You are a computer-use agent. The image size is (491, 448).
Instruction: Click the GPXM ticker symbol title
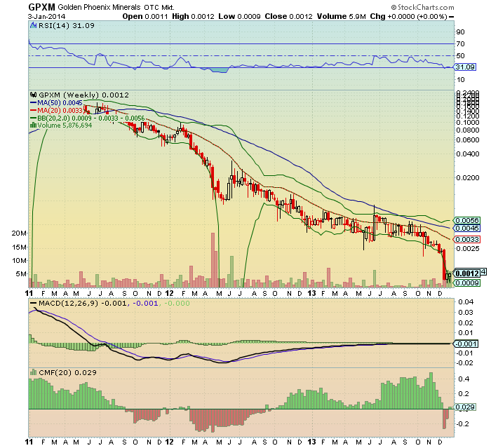point(41,7)
